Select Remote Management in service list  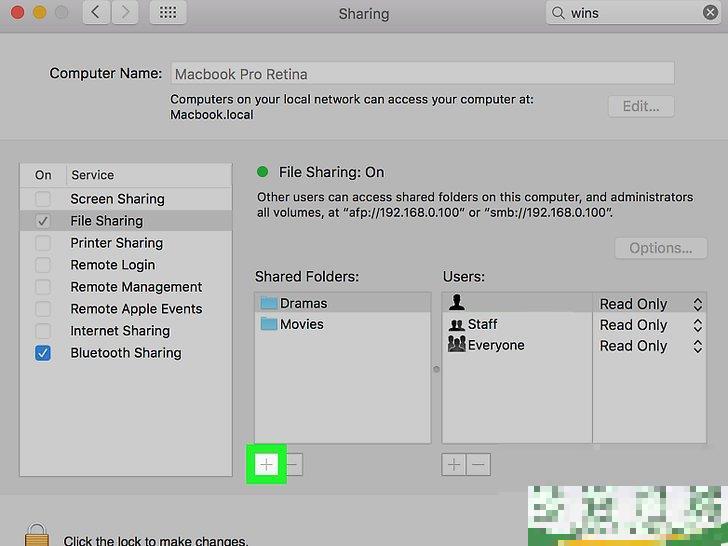point(136,287)
